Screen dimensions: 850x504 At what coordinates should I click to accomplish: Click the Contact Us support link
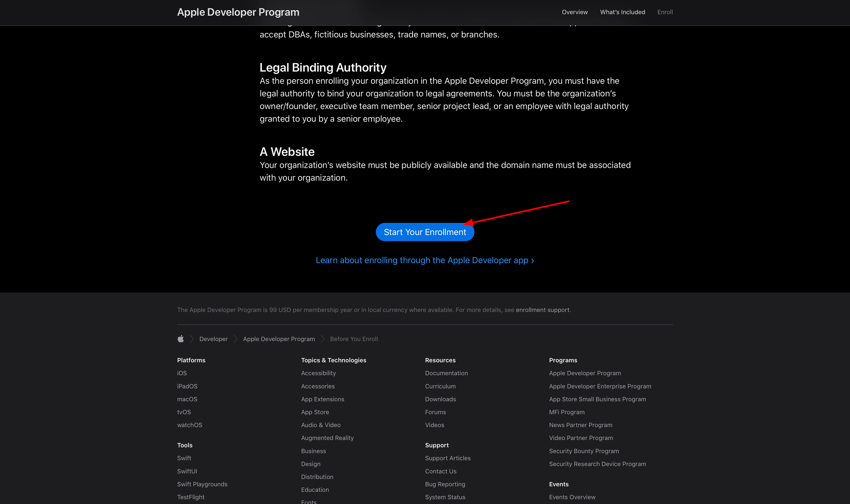[x=441, y=471]
